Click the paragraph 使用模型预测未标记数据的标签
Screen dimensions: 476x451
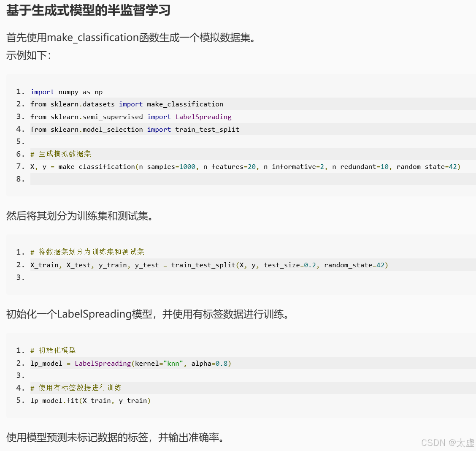115,437
